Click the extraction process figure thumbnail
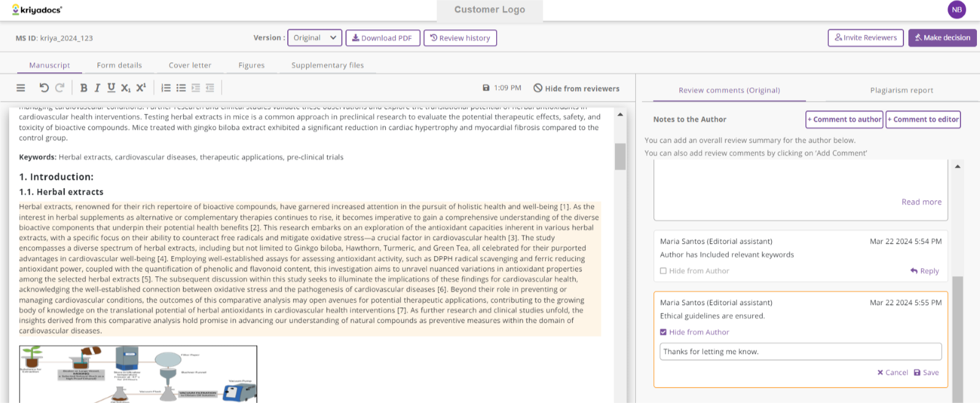The image size is (980, 403). pyautogui.click(x=138, y=374)
